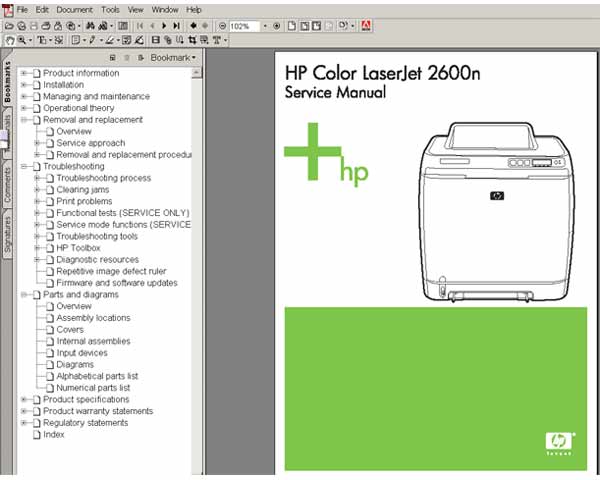Select the Graphics Select tool

[59, 40]
